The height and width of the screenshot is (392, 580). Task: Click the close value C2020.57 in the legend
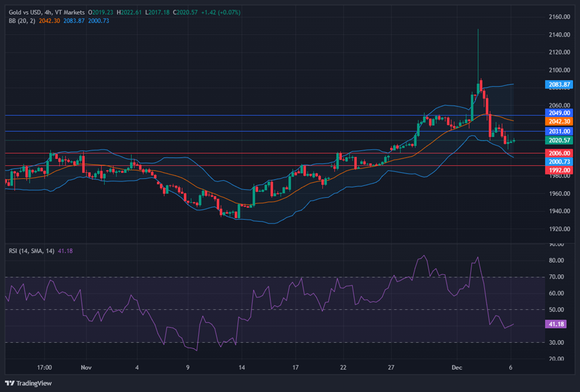186,12
